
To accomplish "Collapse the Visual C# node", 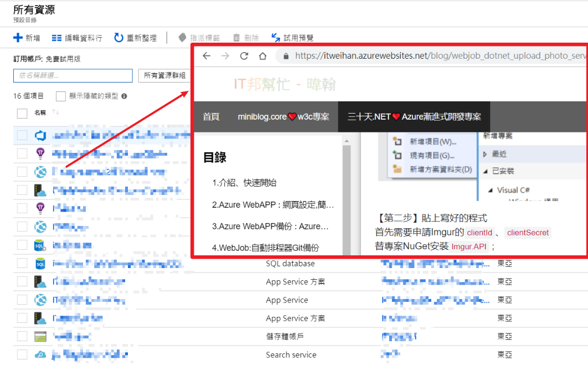I will 490,190.
